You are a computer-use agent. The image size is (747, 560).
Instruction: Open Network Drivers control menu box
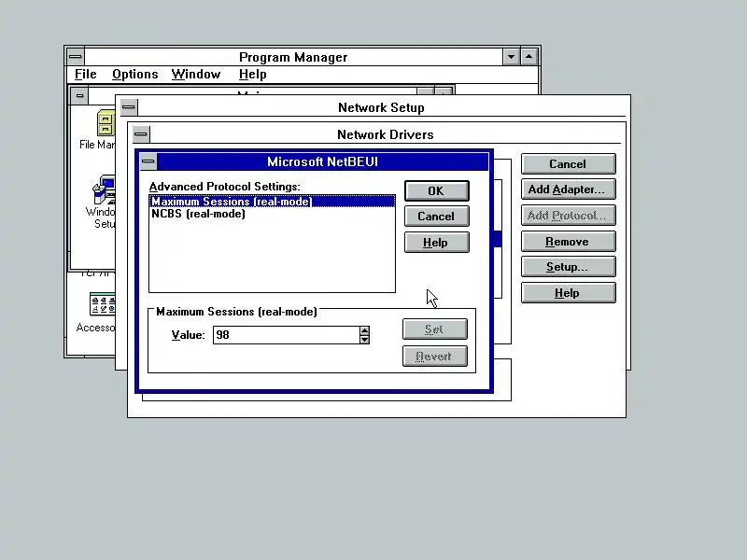141,134
